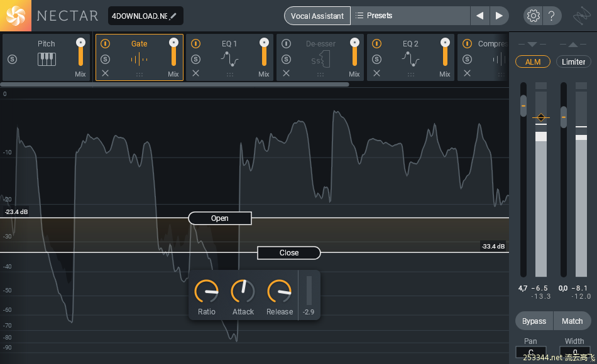This screenshot has width=597, height=364.
Task: Solo the Gate module
Action: (x=105, y=60)
